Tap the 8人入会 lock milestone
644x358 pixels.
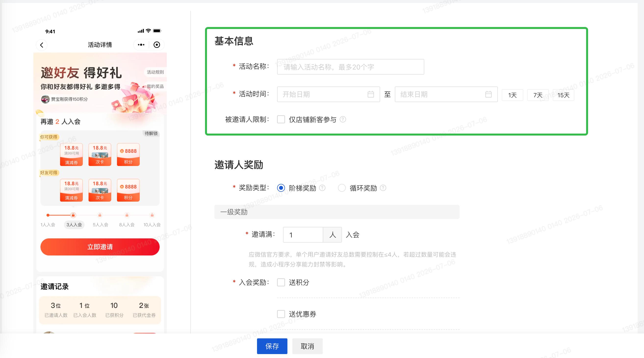pos(127,215)
